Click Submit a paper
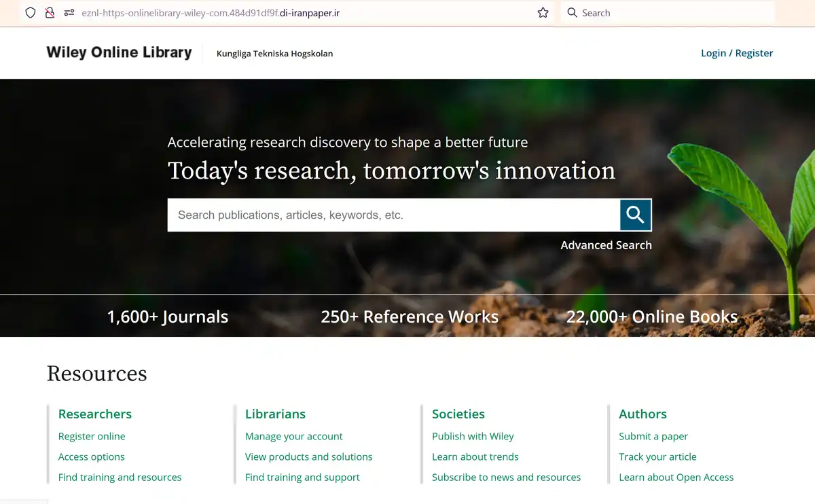Screen dimensions: 815x504 coord(653,436)
